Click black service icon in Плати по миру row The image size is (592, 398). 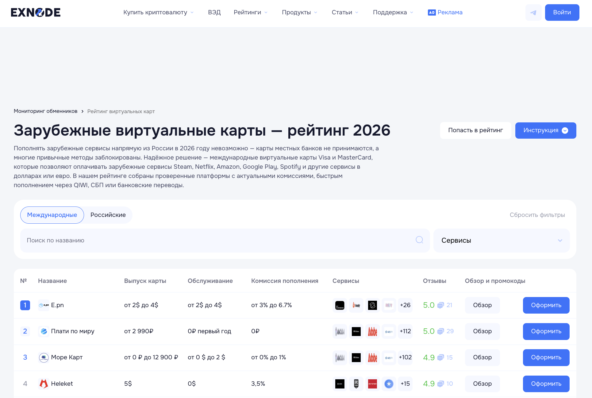(356, 332)
